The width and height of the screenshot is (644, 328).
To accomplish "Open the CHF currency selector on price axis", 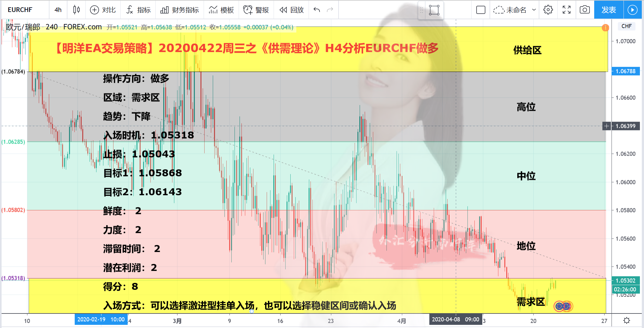I will (x=626, y=26).
